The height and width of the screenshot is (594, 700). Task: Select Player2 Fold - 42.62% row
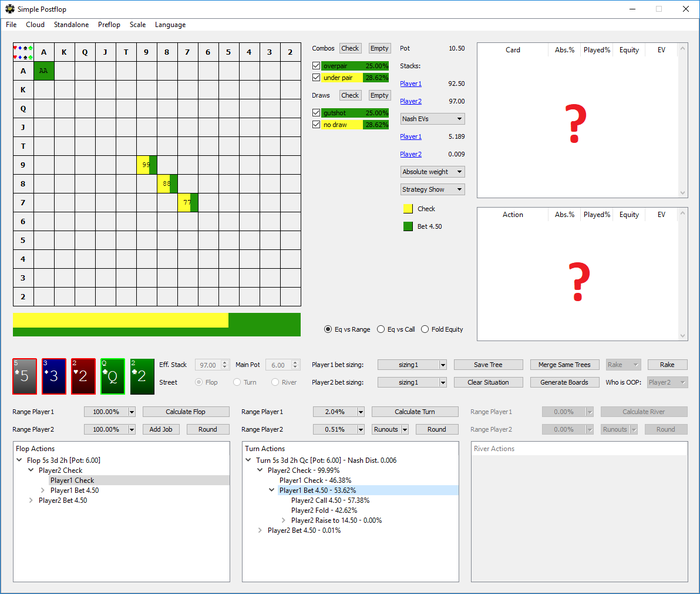tap(324, 510)
